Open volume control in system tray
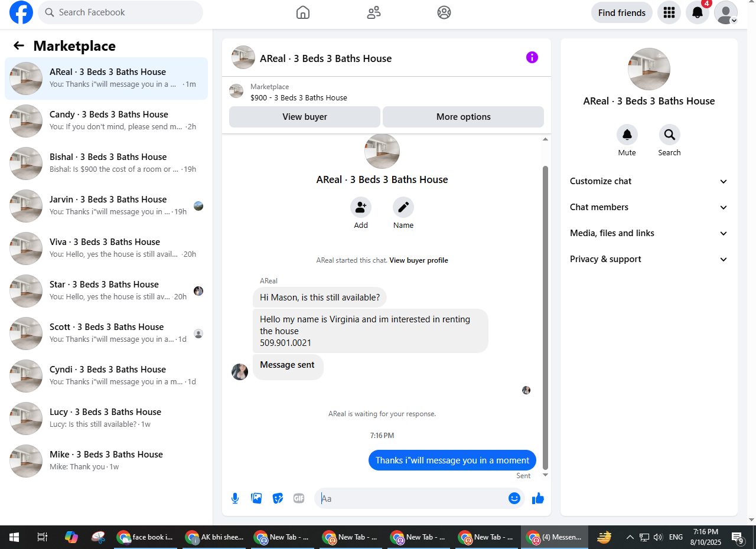756x549 pixels. (659, 537)
